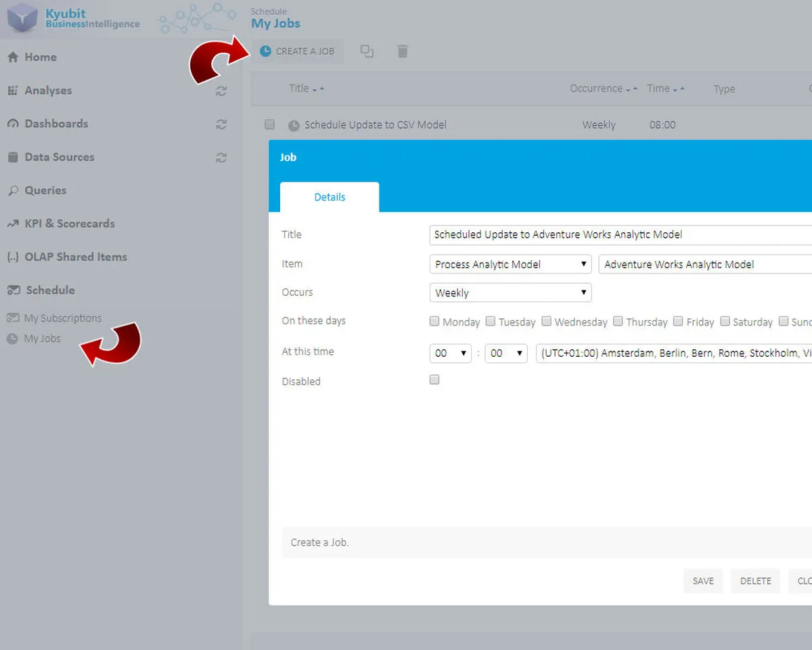The width and height of the screenshot is (812, 650).
Task: Click the KPI & Scorecards trend icon
Action: pyautogui.click(x=12, y=224)
